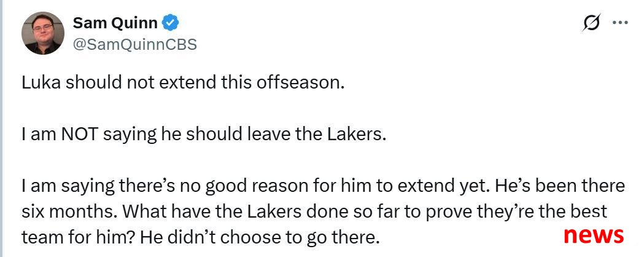Click the word "offseason" in first line

(300, 83)
